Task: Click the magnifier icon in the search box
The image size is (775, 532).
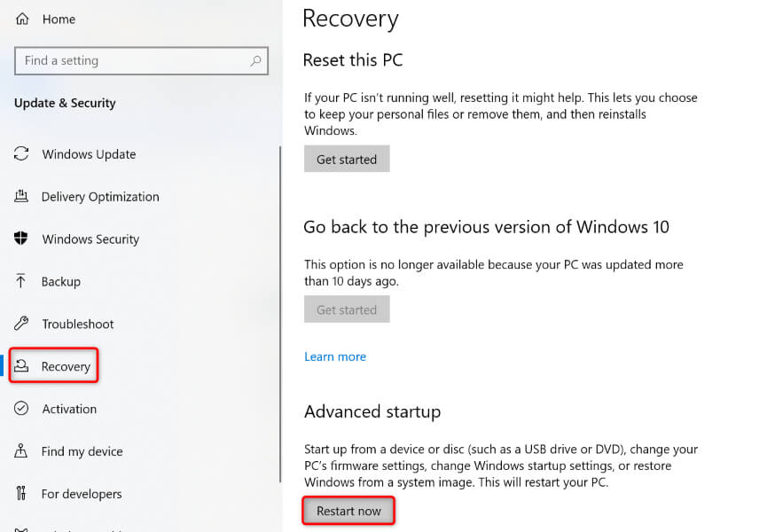Action: 255,61
